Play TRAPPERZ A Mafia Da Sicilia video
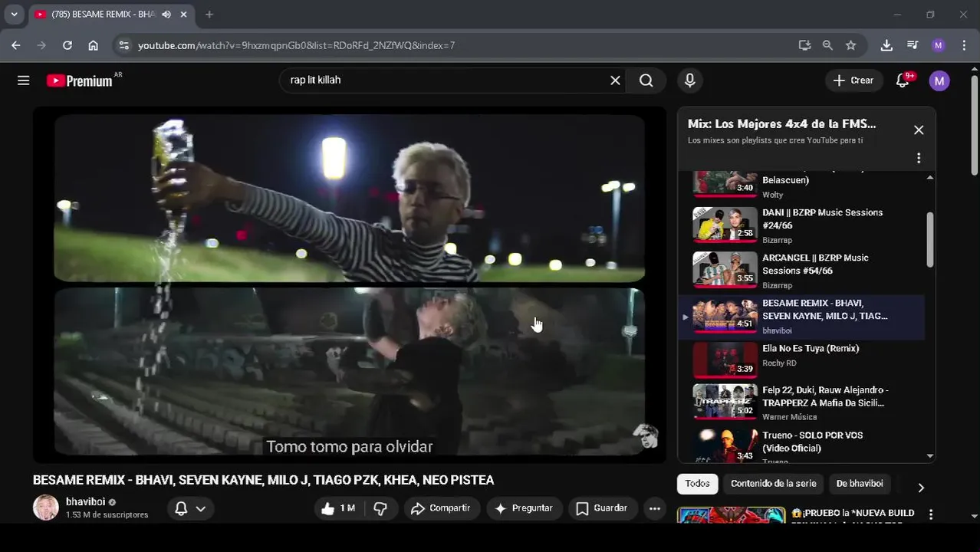This screenshot has width=980, height=552. pos(801,402)
